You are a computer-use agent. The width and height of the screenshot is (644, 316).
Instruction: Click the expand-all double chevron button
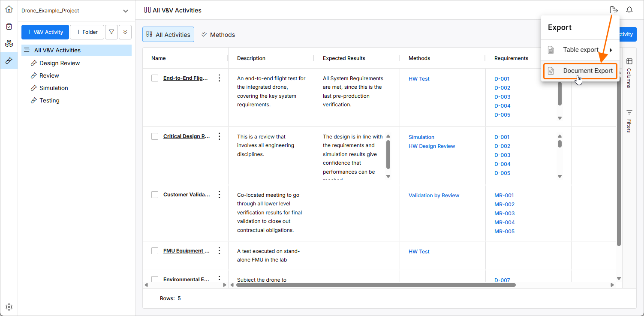click(125, 32)
